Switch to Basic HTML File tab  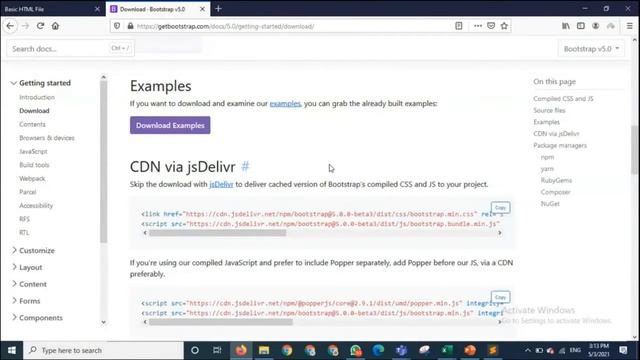(x=52, y=9)
